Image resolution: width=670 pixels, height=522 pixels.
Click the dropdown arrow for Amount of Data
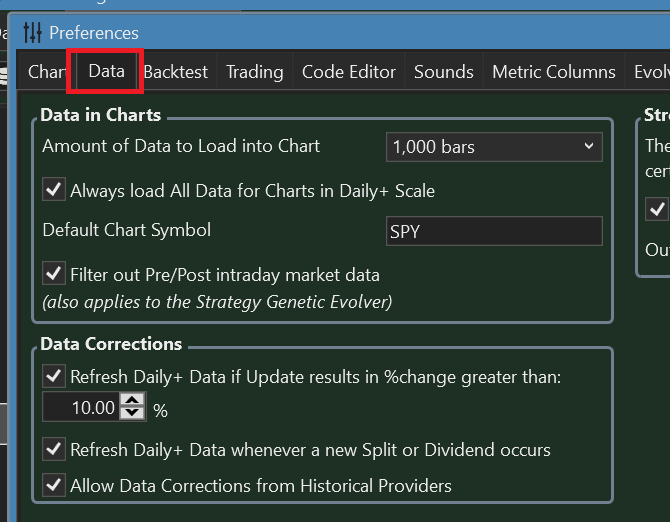click(589, 146)
